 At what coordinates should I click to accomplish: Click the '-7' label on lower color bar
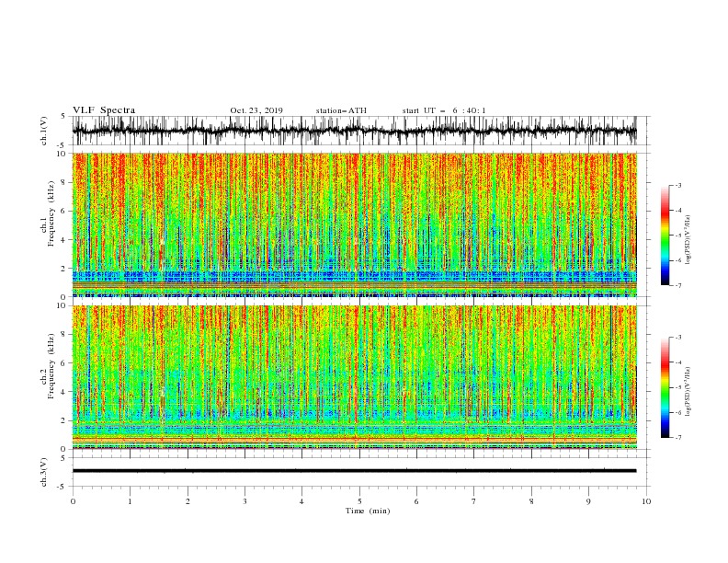point(677,438)
